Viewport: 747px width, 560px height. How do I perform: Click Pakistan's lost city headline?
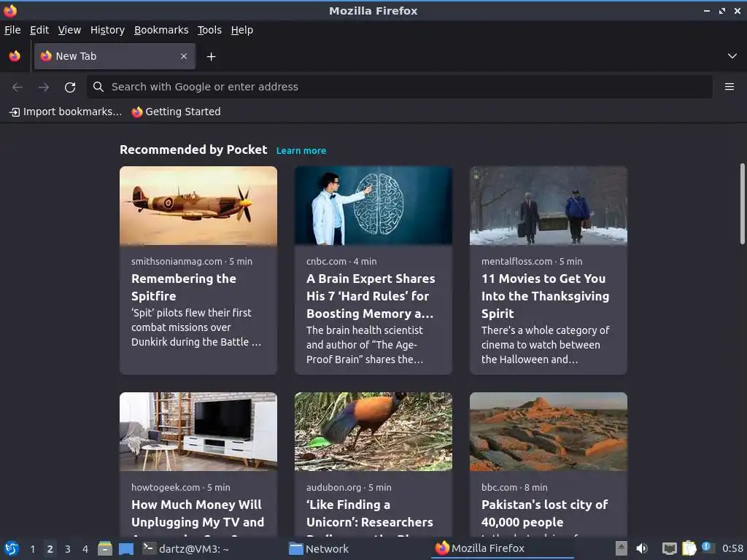point(544,513)
